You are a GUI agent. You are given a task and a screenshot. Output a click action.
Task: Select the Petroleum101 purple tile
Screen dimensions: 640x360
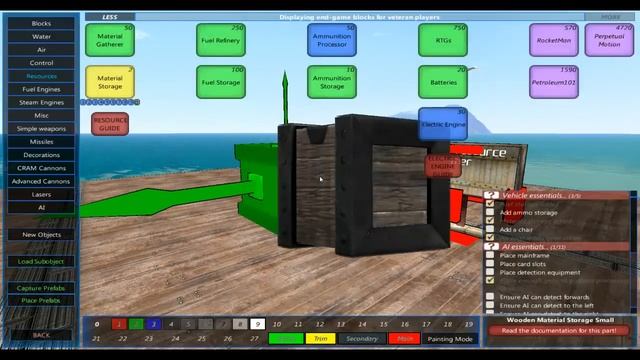pos(554,82)
